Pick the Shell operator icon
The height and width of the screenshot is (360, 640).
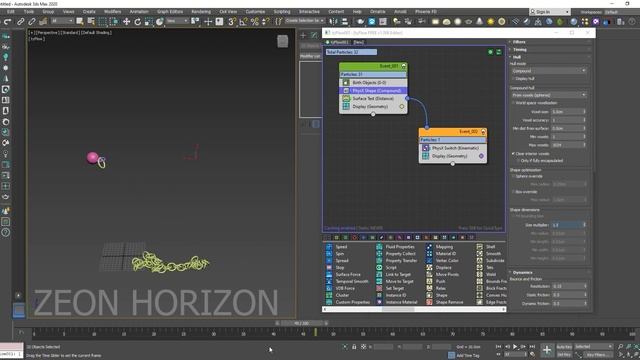tap(480, 247)
